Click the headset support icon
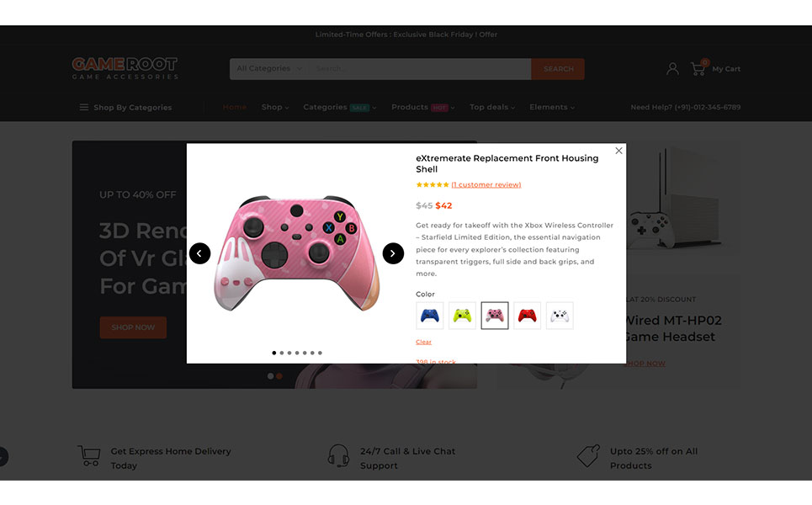This screenshot has height=505, width=812. 338,456
